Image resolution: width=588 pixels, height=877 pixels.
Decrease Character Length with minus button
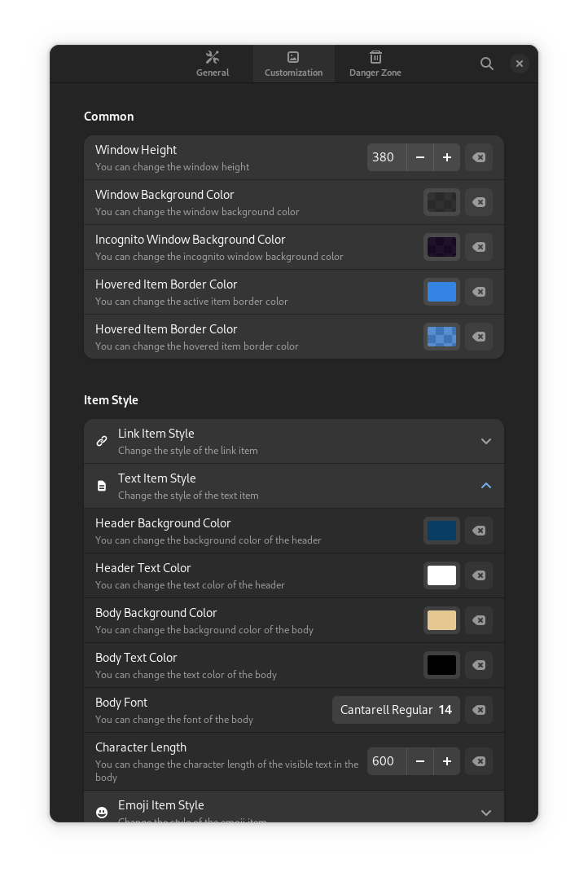(x=420, y=761)
